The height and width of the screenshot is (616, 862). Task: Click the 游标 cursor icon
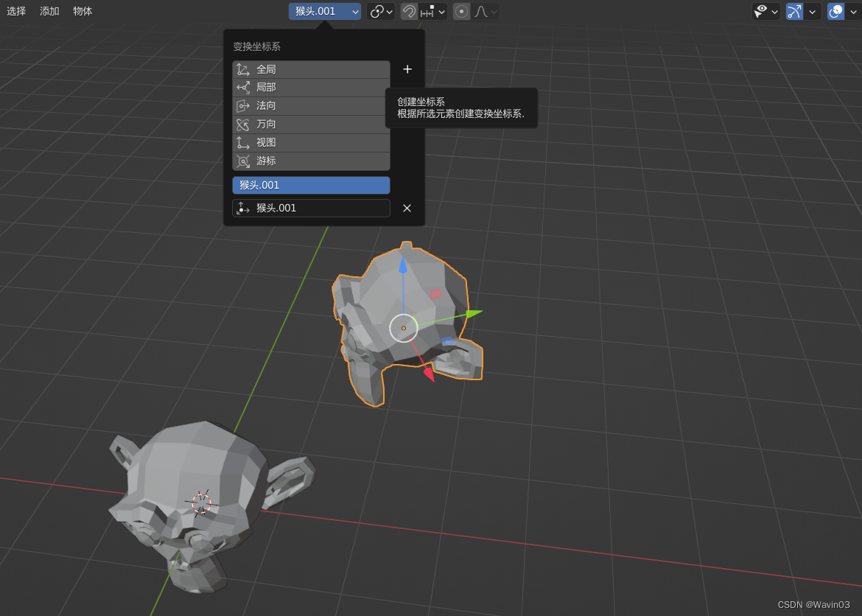click(x=243, y=161)
